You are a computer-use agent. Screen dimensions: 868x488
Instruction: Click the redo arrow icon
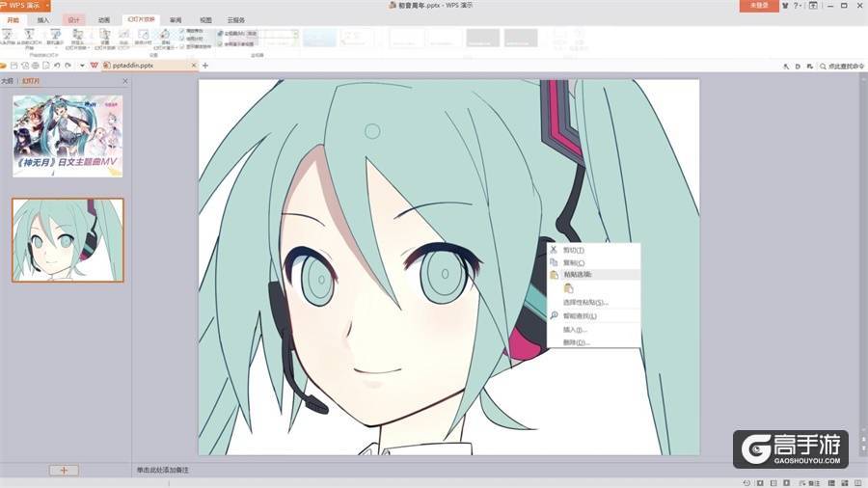(68, 66)
